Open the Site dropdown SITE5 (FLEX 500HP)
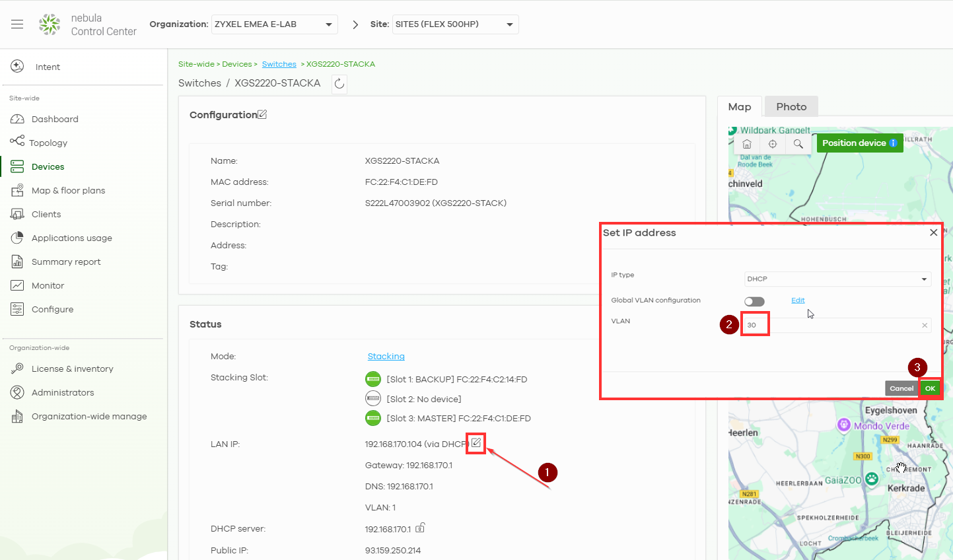This screenshot has width=953, height=560. pos(455,24)
